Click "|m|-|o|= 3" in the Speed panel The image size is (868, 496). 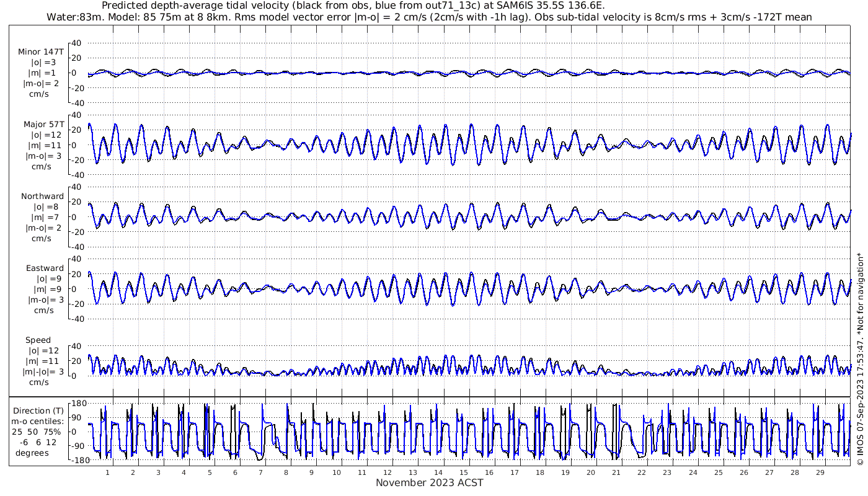pyautogui.click(x=42, y=371)
